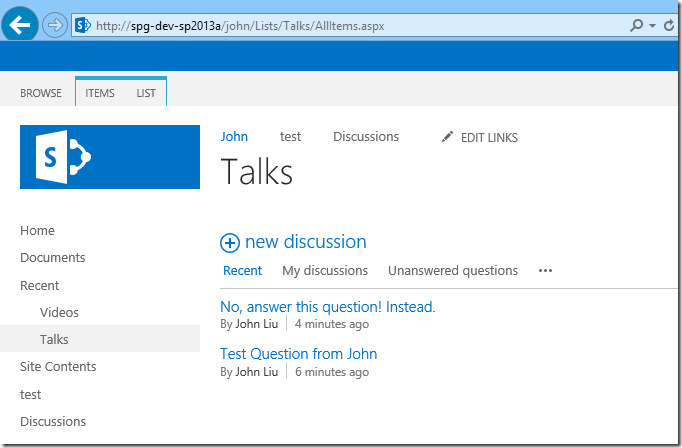Click the SharePoint favicon in address bar
This screenshot has height=448, width=682.
(x=83, y=24)
